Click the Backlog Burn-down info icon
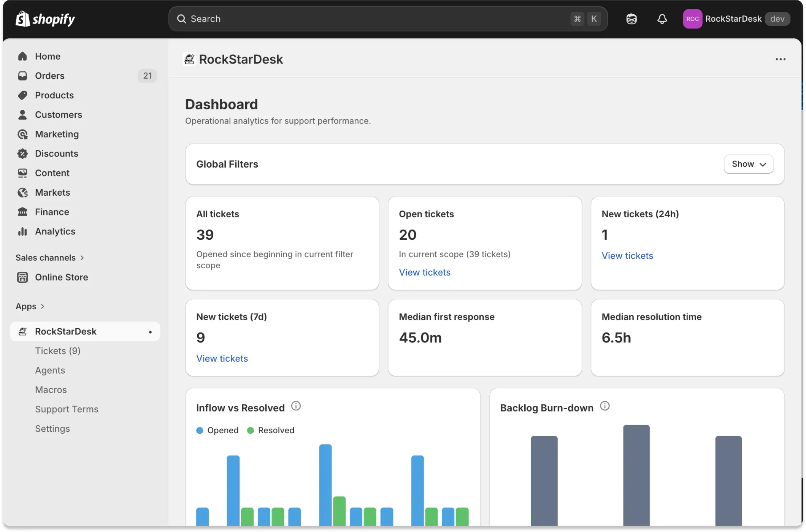806x532 pixels. [604, 406]
